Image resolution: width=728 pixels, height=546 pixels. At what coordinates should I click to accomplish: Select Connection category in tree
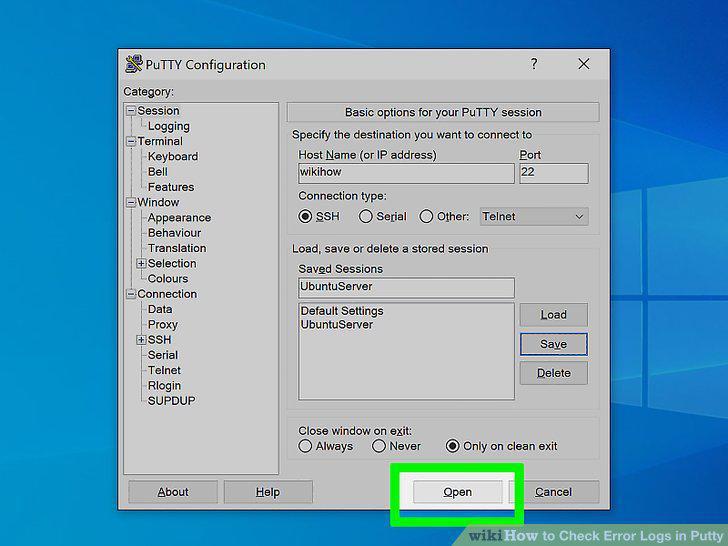167,294
